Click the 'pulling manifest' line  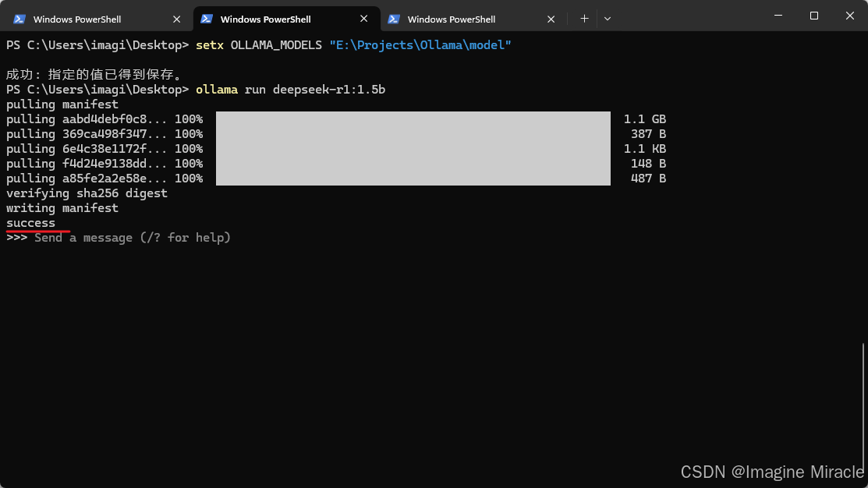(x=62, y=104)
